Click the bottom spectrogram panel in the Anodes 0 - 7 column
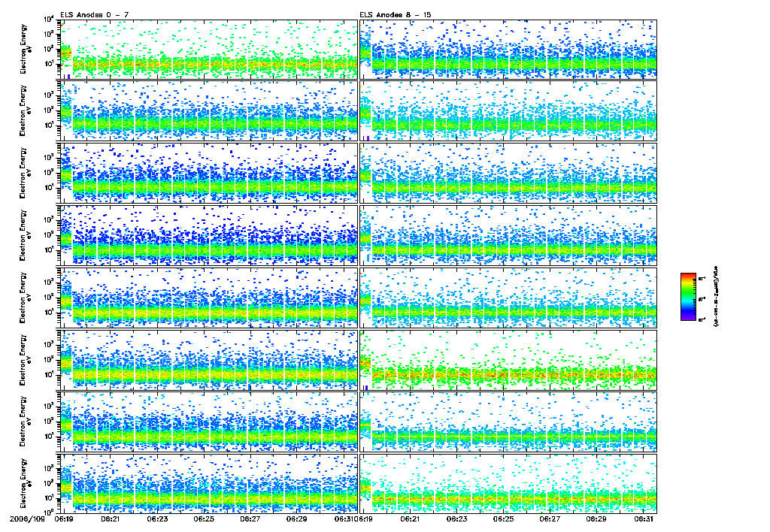Image resolution: width=770 pixels, height=532 pixels. click(208, 483)
